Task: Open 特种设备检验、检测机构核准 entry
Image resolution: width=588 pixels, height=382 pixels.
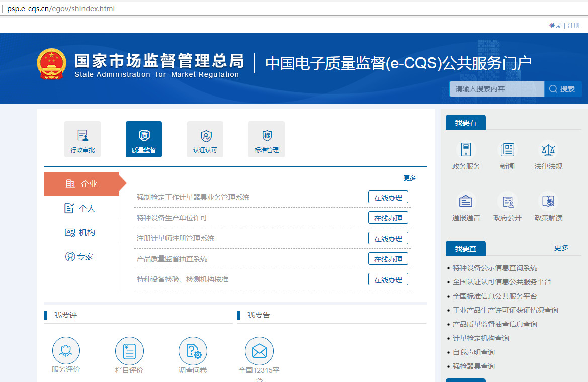Action: tap(183, 279)
